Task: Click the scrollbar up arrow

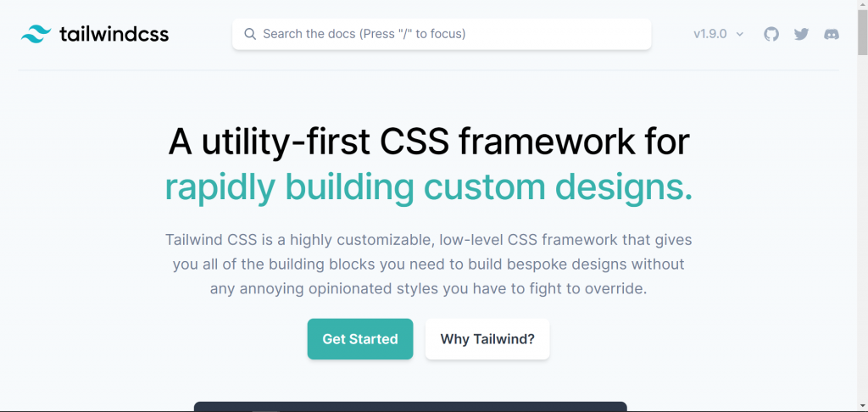Action: (862, 4)
